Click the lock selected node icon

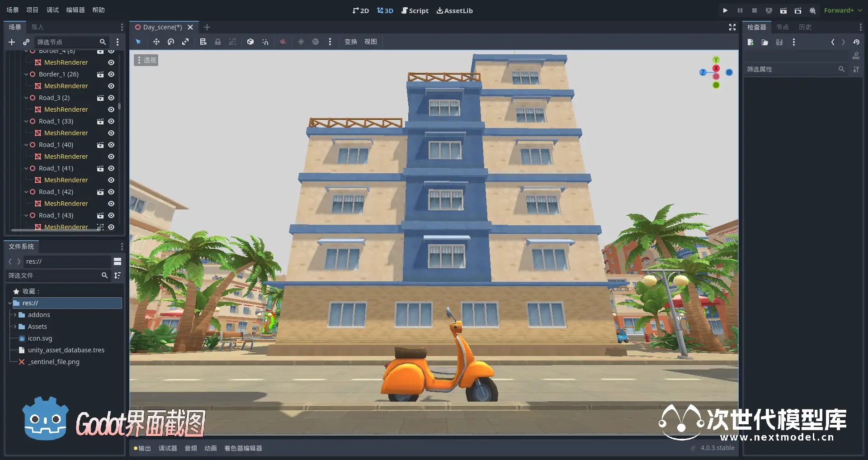[x=218, y=42]
